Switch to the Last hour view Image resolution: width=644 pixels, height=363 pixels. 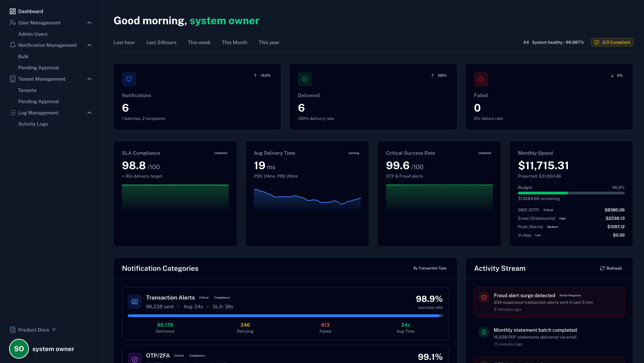[124, 42]
